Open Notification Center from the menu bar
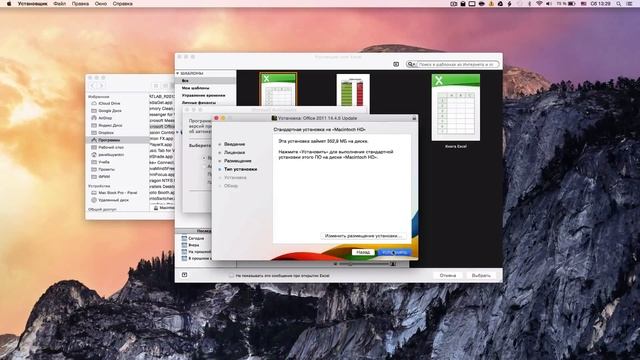The width and height of the screenshot is (640, 360). tap(629, 4)
